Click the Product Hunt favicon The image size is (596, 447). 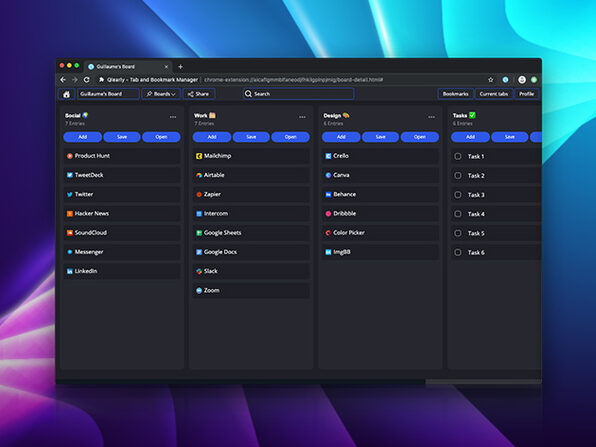(x=70, y=156)
